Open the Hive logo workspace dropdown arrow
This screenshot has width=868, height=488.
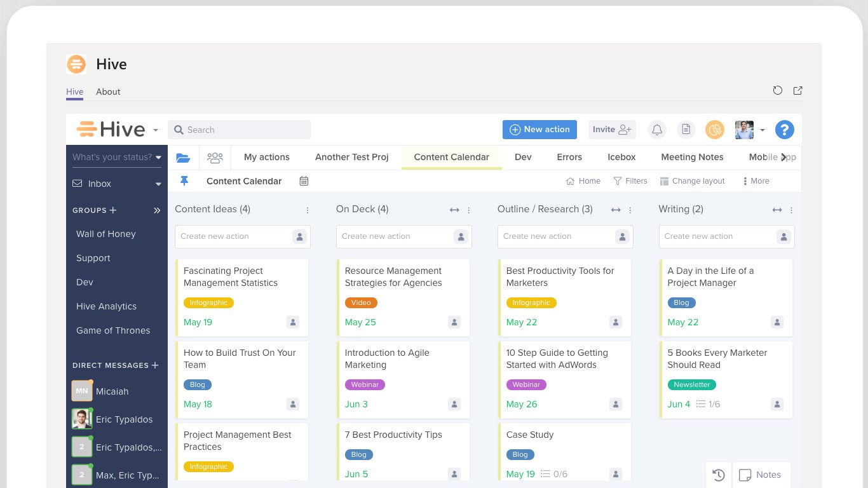click(155, 130)
